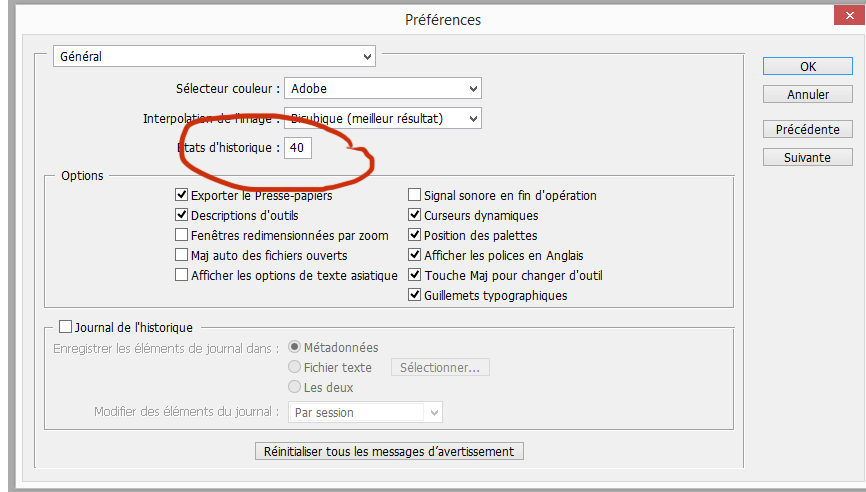
Task: Click the États d'historique input field
Action: 298,148
